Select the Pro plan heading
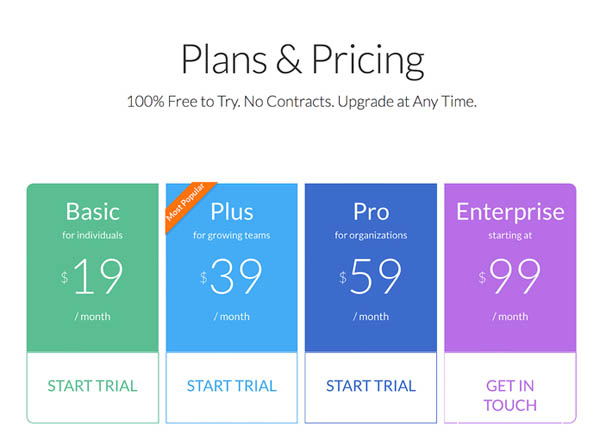The image size is (600, 440). pos(371,212)
